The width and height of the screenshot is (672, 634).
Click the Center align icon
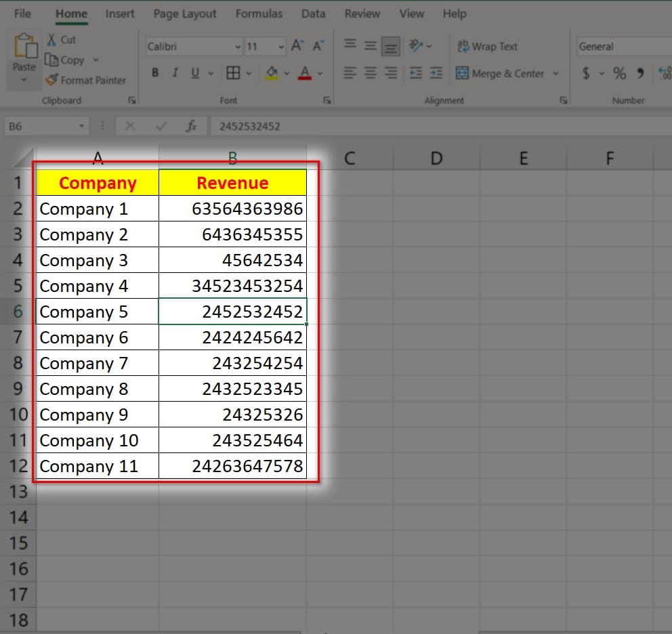point(370,73)
